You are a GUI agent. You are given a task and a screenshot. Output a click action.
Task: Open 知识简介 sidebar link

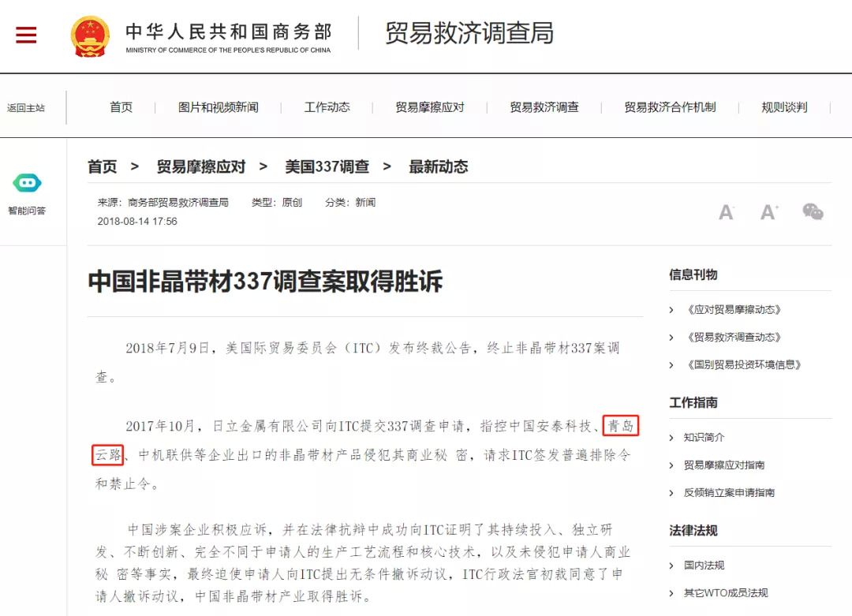tap(704, 437)
